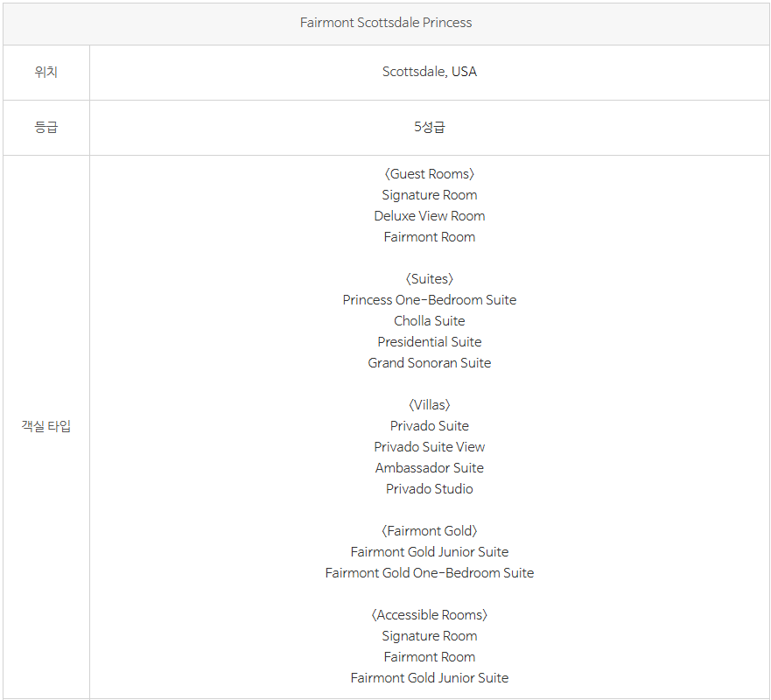Click the Fairmont Gold section heading

(x=430, y=531)
